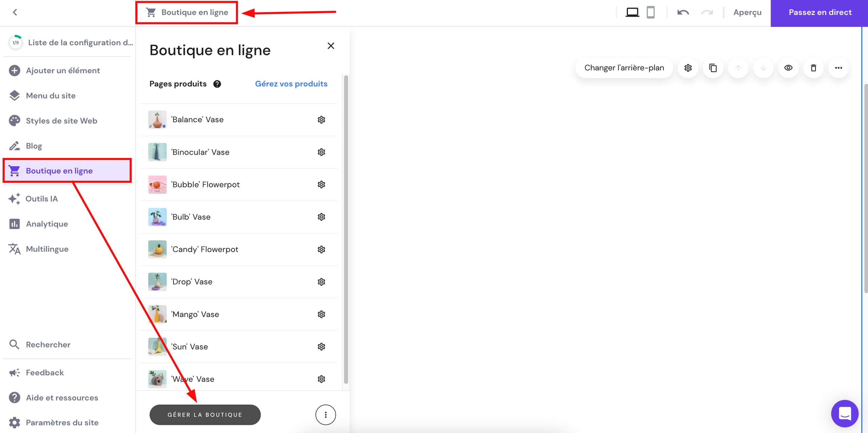Delete section using trash icon
Image resolution: width=868 pixels, height=433 pixels.
[x=813, y=68]
